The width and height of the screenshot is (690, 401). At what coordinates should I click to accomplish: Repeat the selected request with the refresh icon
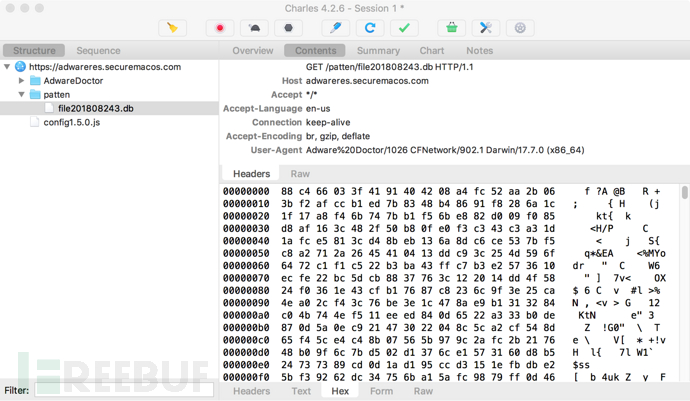click(370, 28)
